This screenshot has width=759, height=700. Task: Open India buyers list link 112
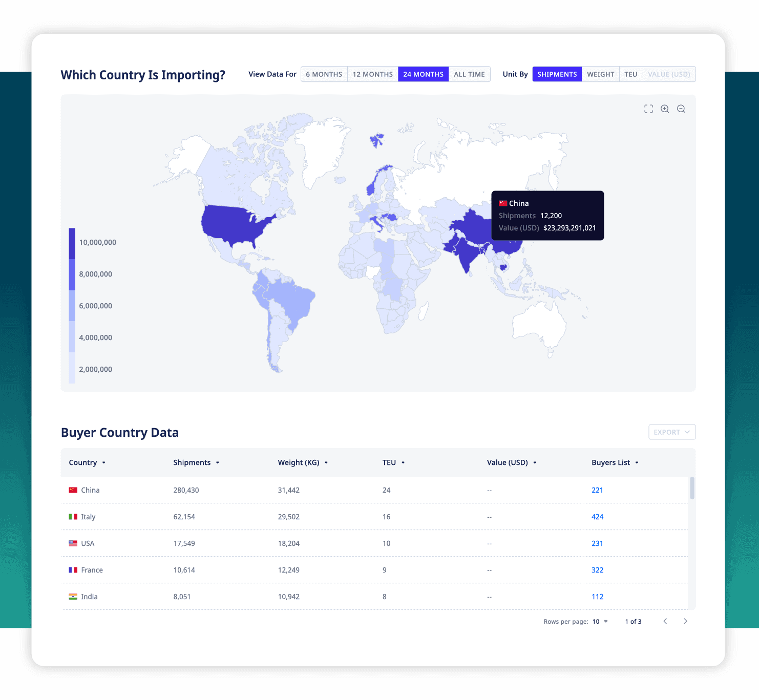597,597
